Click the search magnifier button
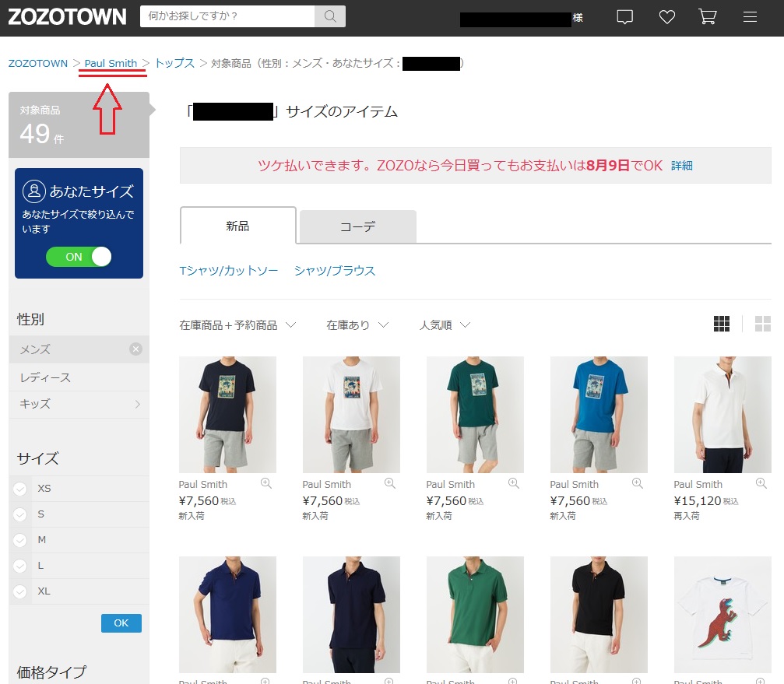This screenshot has width=784, height=684. pyautogui.click(x=330, y=16)
